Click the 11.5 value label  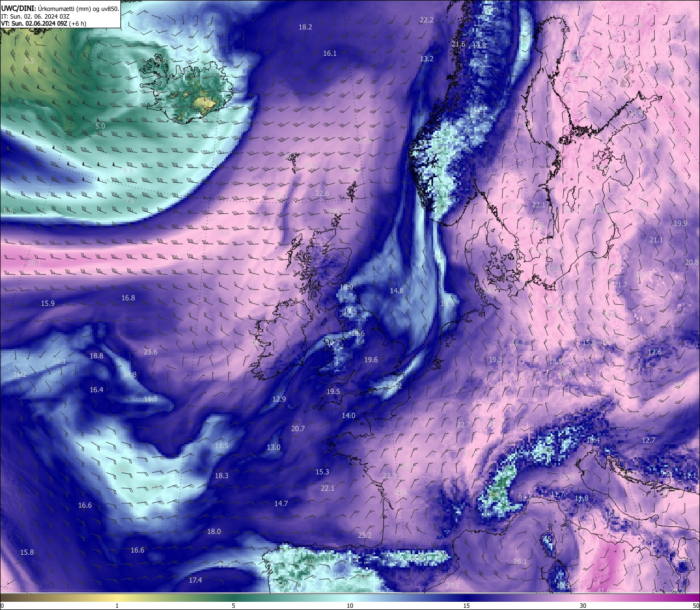pyautogui.click(x=221, y=445)
